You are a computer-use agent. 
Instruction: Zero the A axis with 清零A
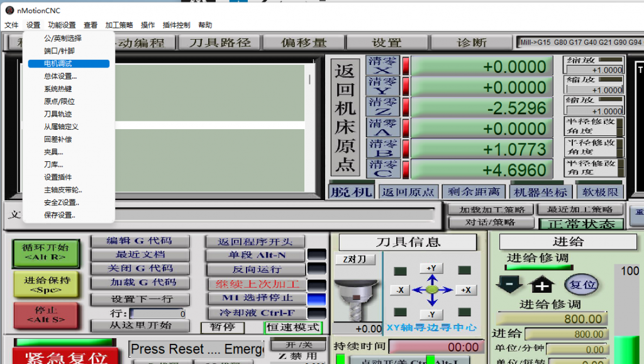tap(382, 127)
